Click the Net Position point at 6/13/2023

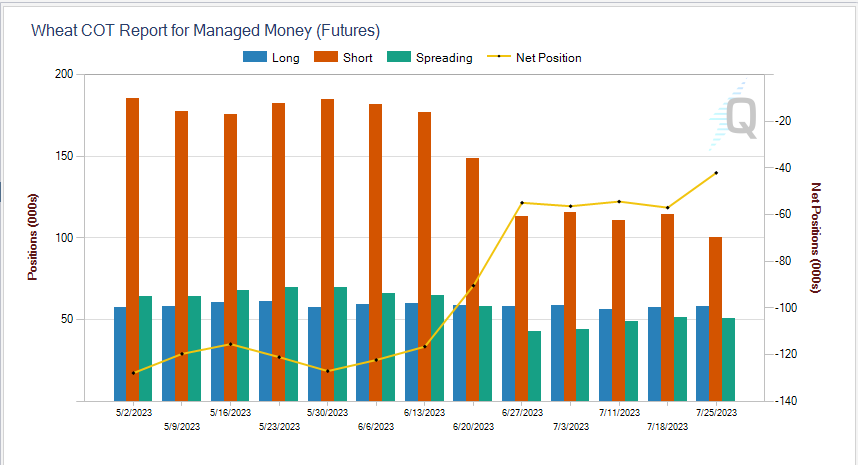tap(425, 346)
